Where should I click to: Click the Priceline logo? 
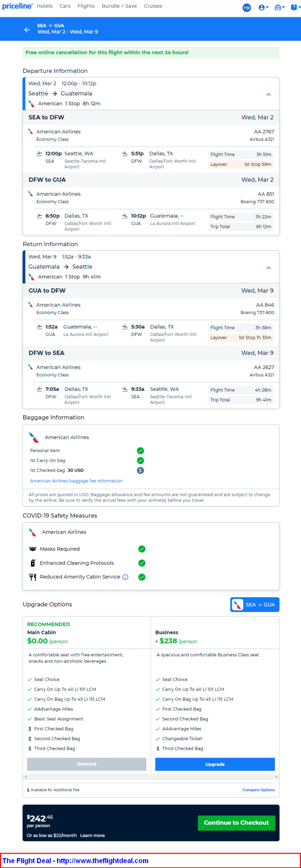pos(17,6)
